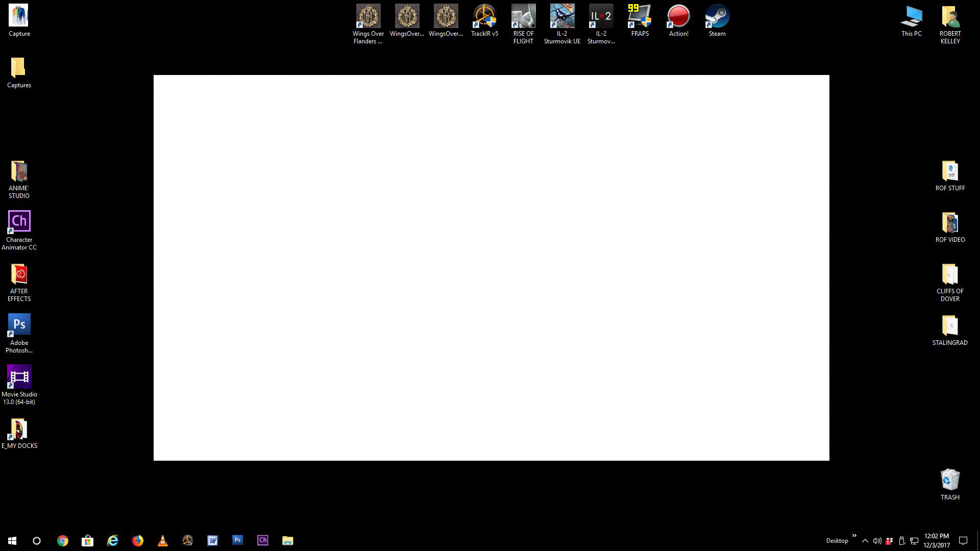Open the volume speaker control
The width and height of the screenshot is (980, 551).
click(877, 541)
